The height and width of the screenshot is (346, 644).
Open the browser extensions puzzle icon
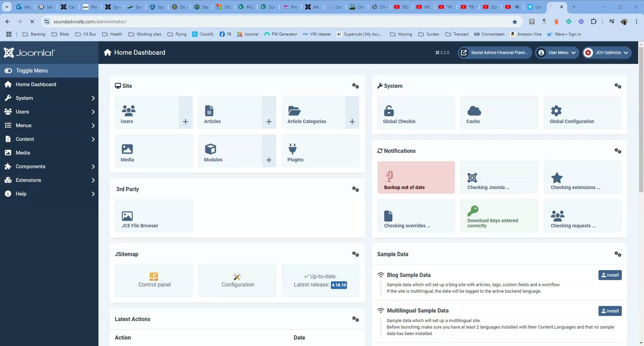594,22
